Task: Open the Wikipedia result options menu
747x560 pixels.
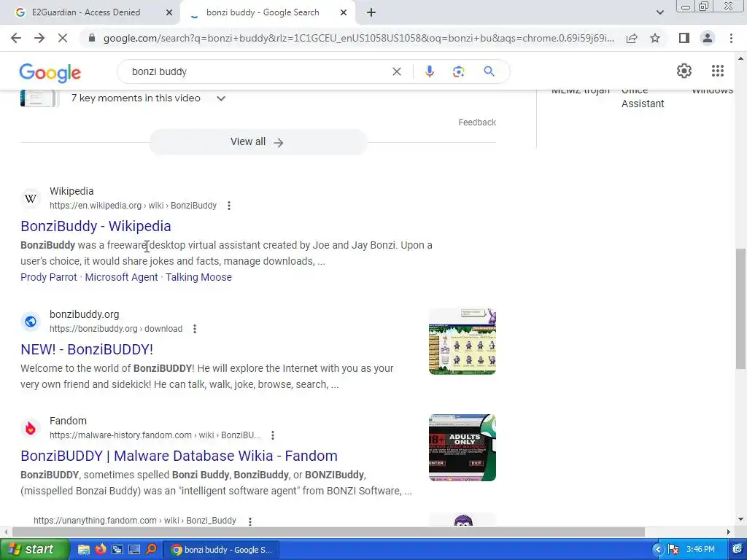Action: 229,205
